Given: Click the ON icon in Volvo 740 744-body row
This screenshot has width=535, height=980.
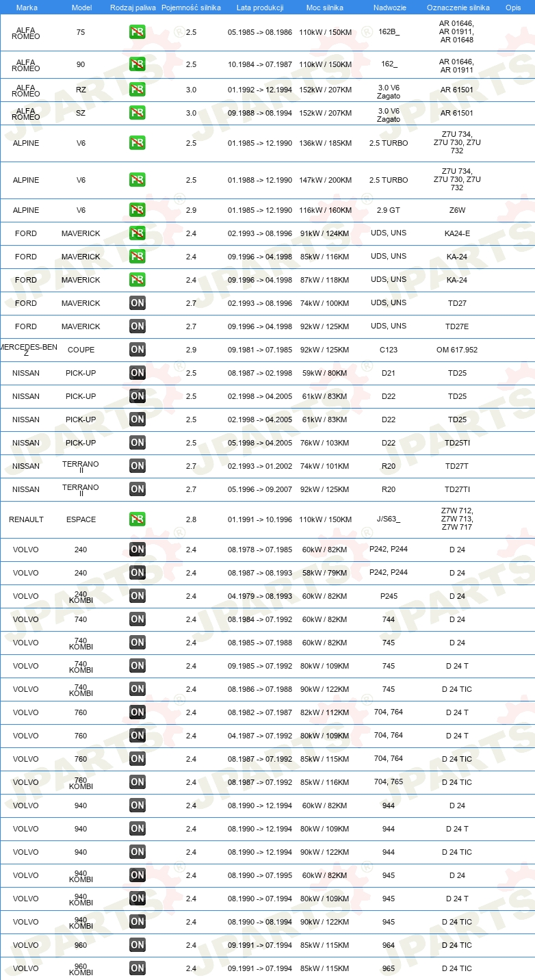Looking at the screenshot, I should coord(137,619).
